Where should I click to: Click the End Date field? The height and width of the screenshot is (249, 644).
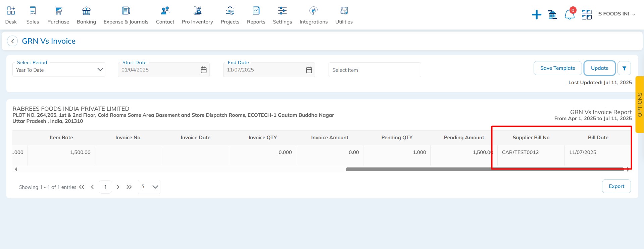(x=269, y=70)
